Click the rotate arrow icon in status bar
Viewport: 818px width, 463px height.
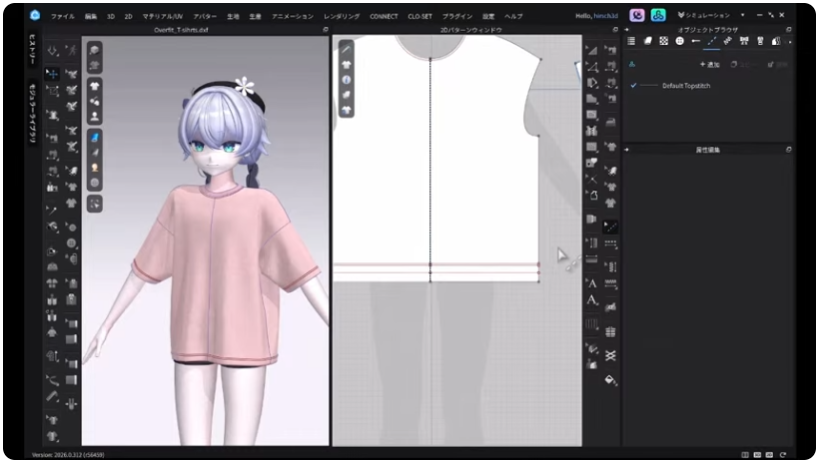click(x=783, y=455)
